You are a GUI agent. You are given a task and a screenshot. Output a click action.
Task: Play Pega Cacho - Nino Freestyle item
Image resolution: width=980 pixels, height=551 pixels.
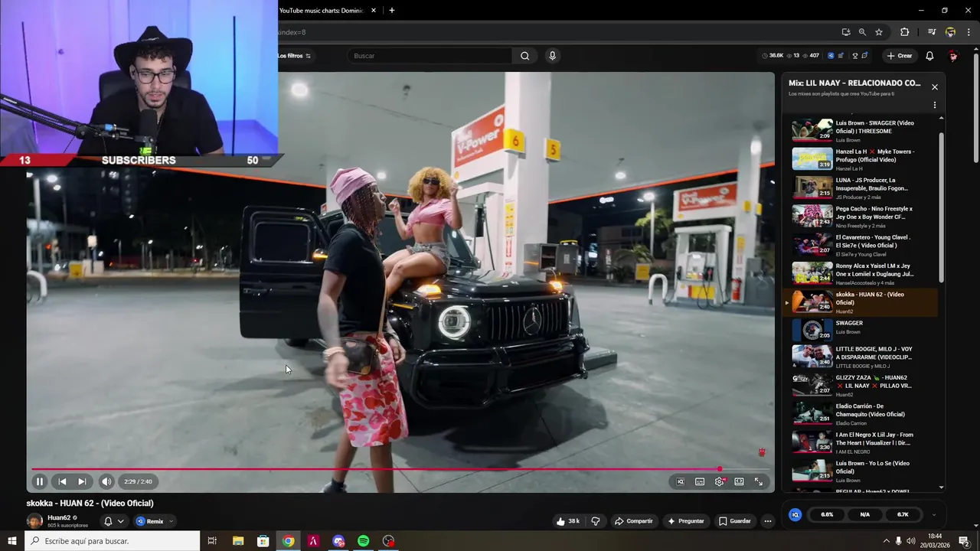[x=861, y=217]
